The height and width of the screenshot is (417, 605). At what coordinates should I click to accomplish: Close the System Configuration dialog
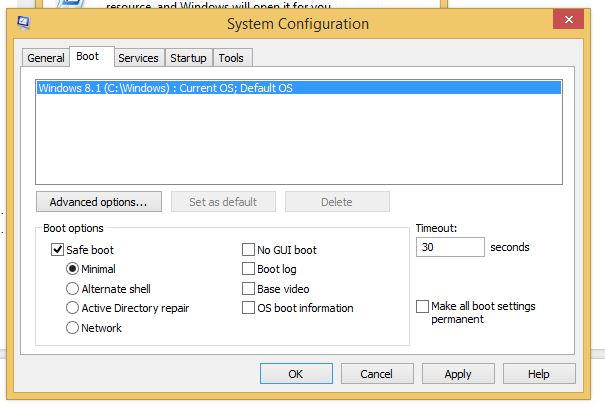click(569, 19)
